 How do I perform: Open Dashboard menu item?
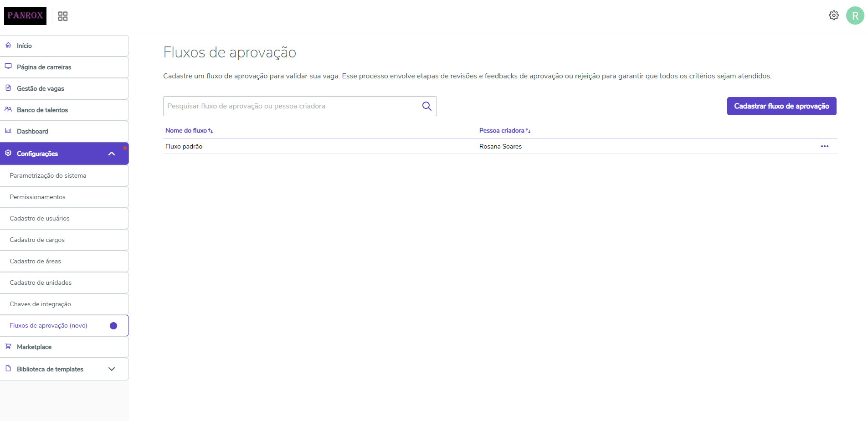(64, 131)
